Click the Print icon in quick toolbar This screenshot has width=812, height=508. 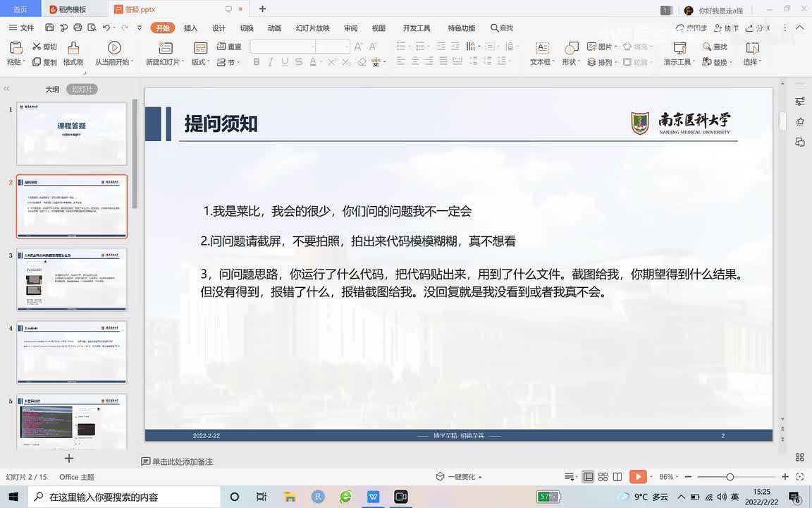78,28
